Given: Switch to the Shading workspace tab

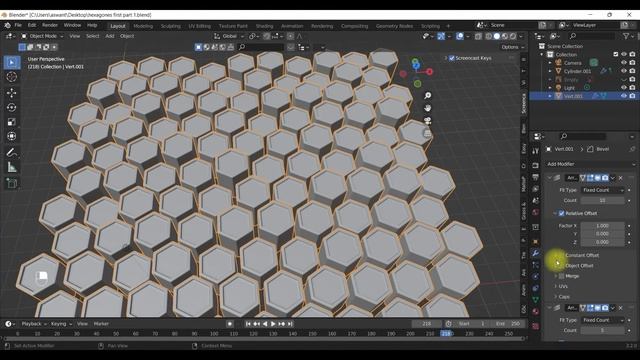Looking at the screenshot, I should click(x=264, y=26).
